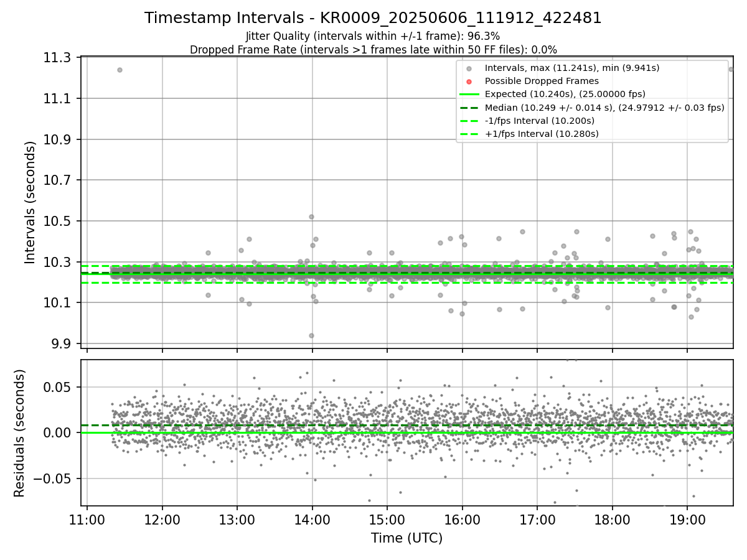Click the 11:00 time tick label
Image resolution: width=747 pixels, height=560 pixels.
[x=87, y=520]
